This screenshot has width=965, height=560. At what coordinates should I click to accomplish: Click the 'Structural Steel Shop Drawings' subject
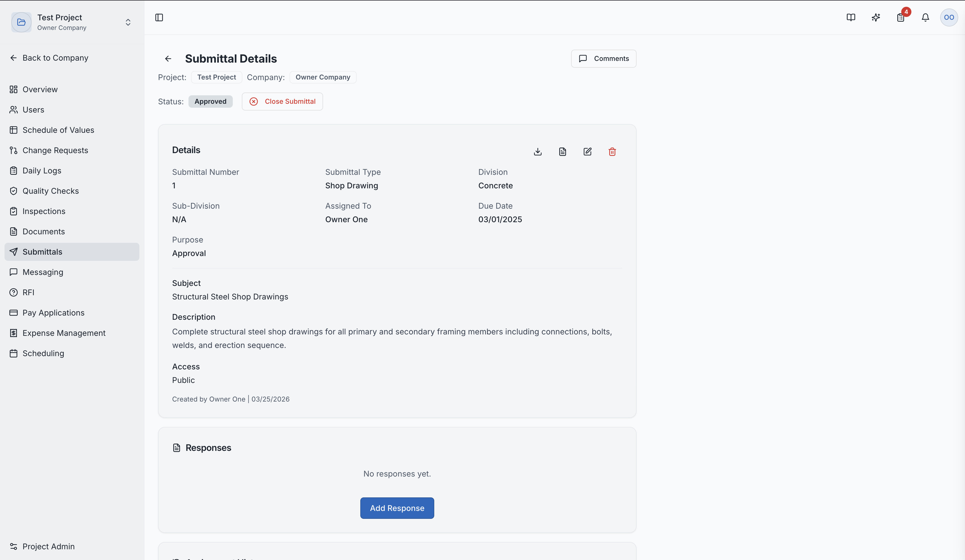(230, 297)
